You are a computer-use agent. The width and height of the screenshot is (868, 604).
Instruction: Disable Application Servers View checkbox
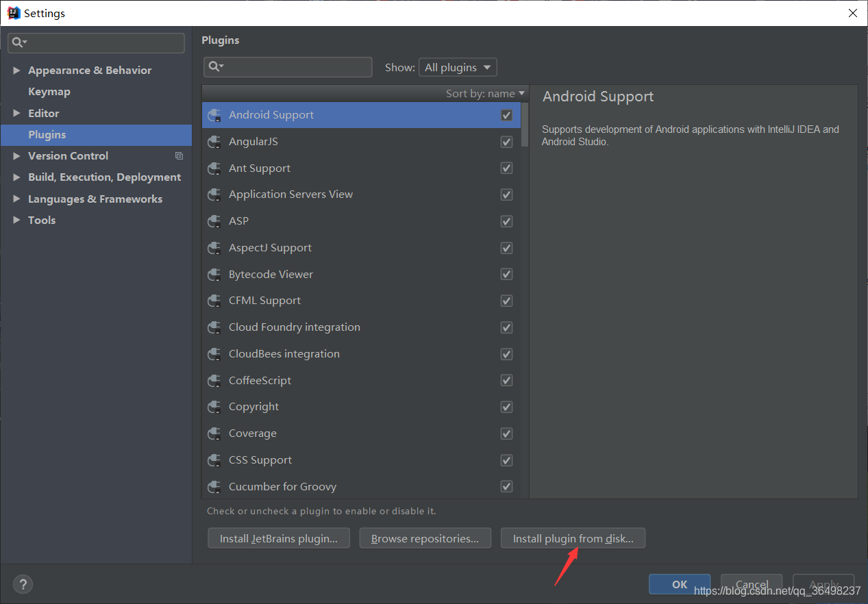click(506, 194)
